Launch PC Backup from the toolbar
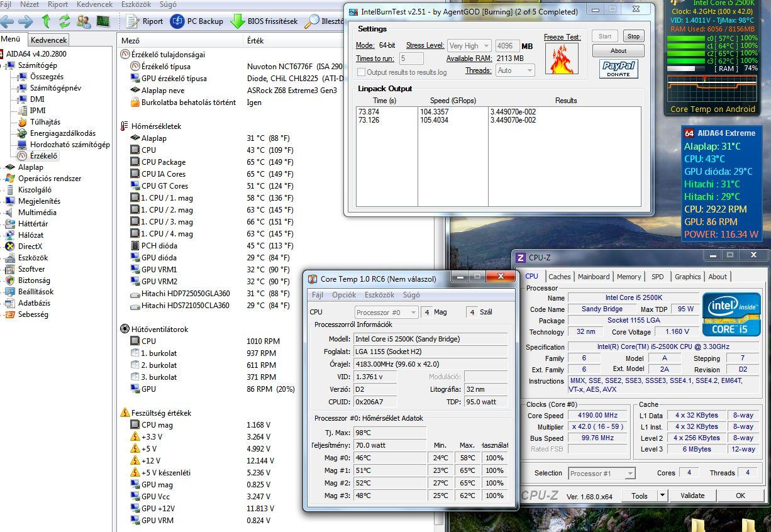The width and height of the screenshot is (771, 532). pyautogui.click(x=197, y=21)
